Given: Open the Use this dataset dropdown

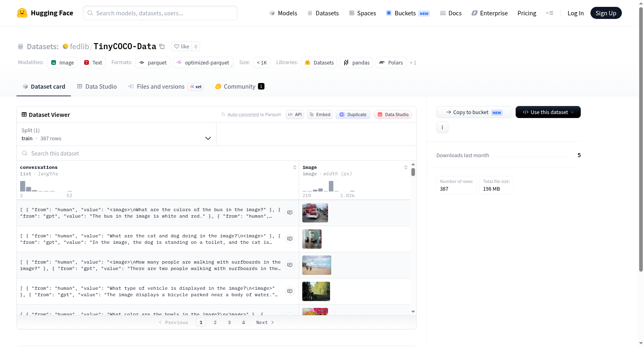Looking at the screenshot, I should 548,112.
